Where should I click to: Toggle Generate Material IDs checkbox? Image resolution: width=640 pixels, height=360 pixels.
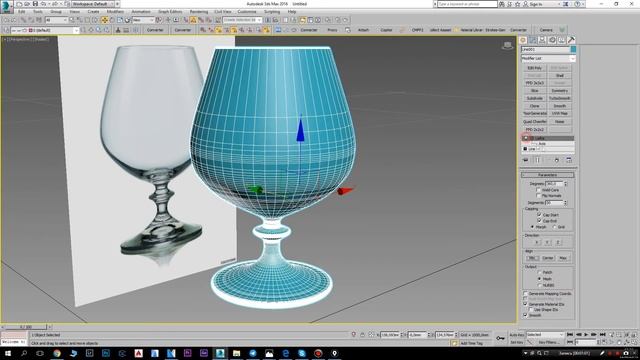(525, 304)
